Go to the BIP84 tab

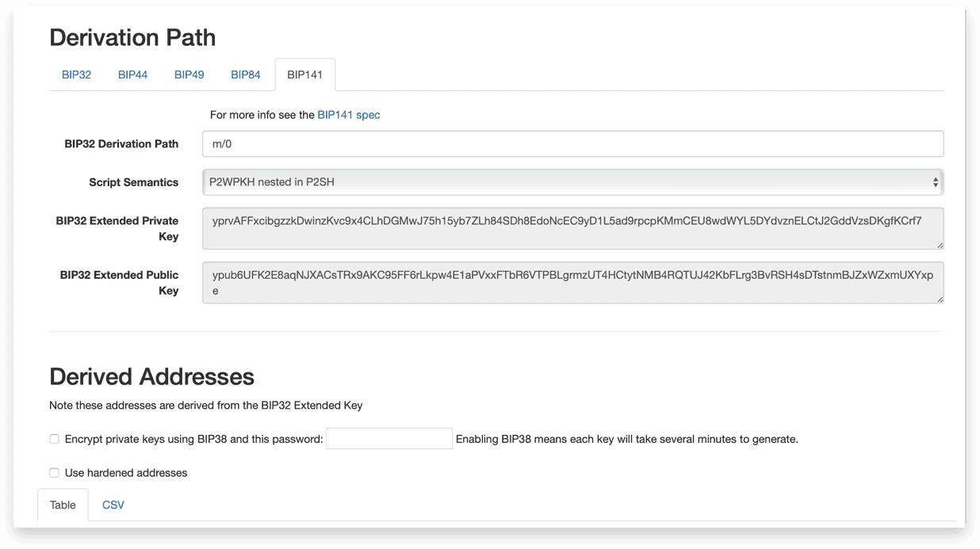pos(245,74)
